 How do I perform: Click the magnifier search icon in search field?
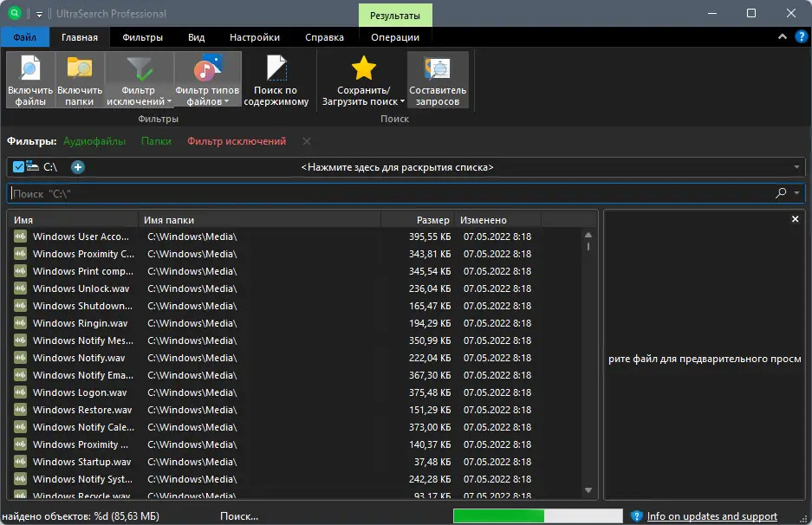click(x=781, y=193)
